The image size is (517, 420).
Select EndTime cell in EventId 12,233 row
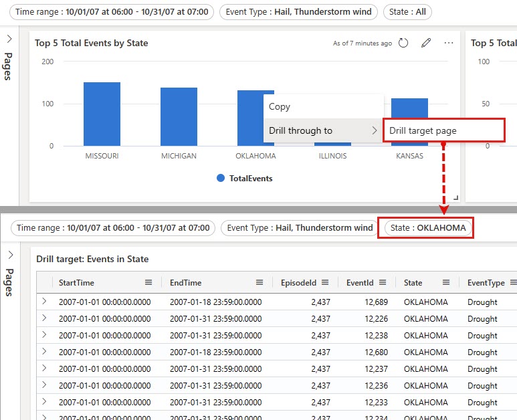click(x=215, y=402)
